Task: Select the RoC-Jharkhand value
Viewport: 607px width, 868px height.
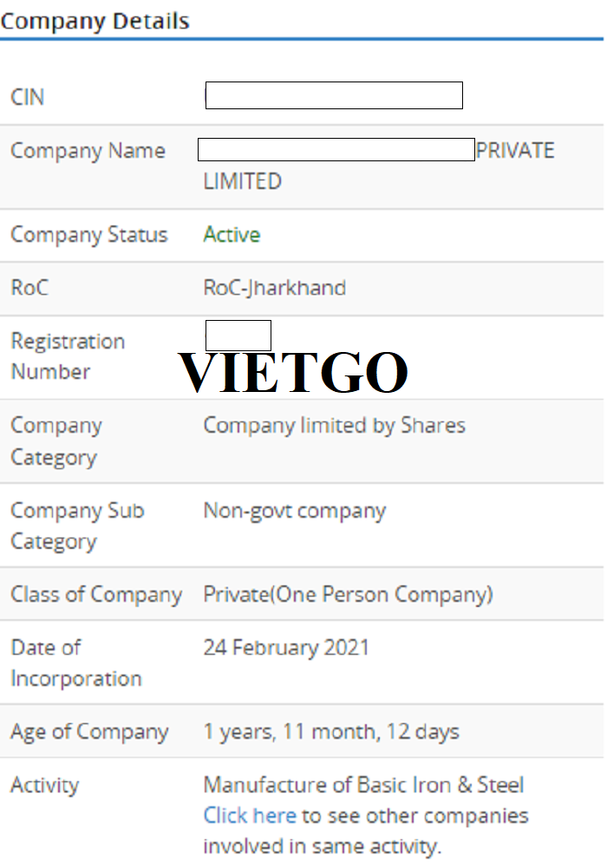Action: pos(274,288)
